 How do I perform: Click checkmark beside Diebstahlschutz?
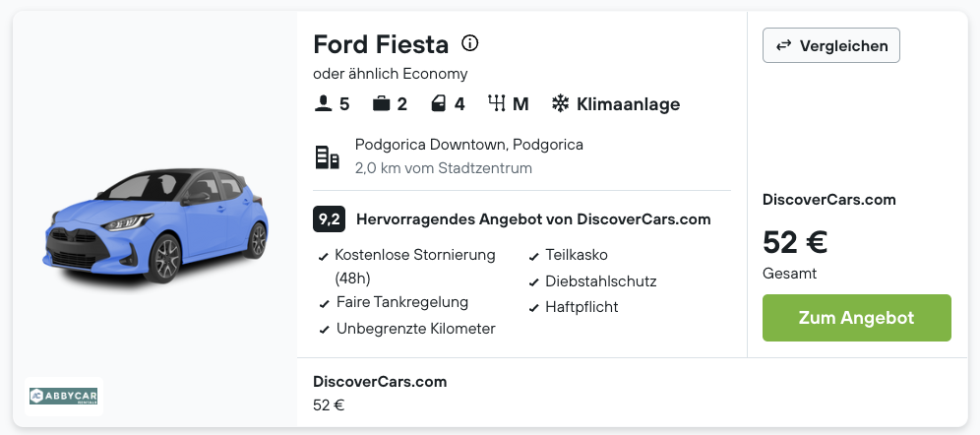tap(533, 282)
